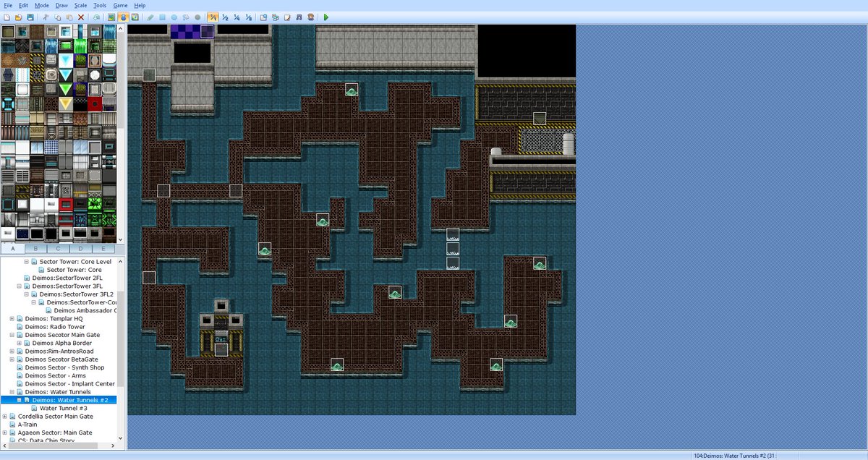Collapse Sector Tower: Core Level node
The height and width of the screenshot is (460, 868).
(26, 262)
